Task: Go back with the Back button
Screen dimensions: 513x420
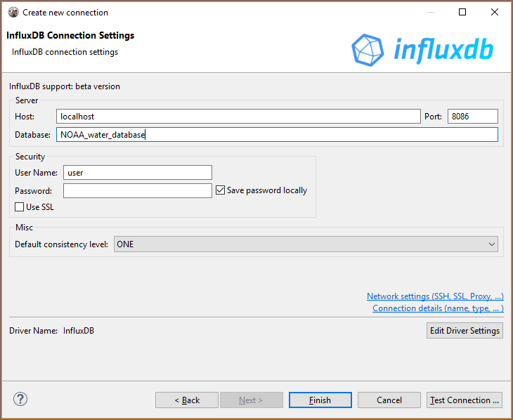Action: tap(187, 400)
